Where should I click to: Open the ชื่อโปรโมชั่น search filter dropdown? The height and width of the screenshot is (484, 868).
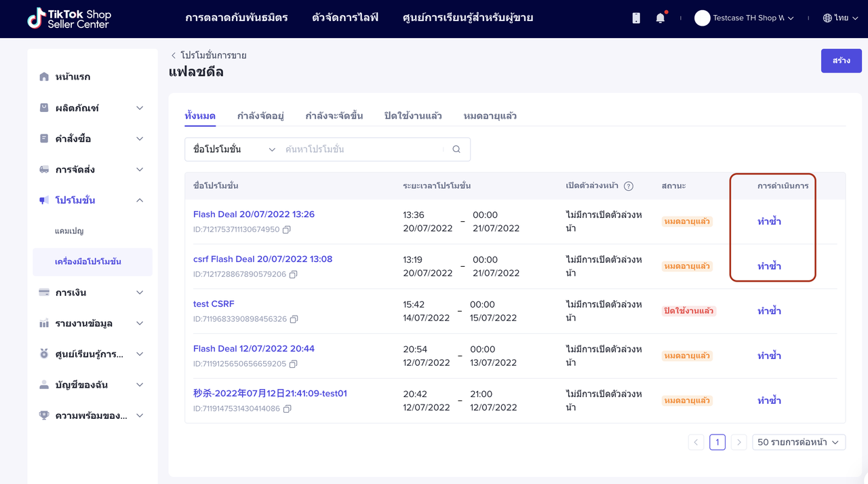tap(234, 149)
